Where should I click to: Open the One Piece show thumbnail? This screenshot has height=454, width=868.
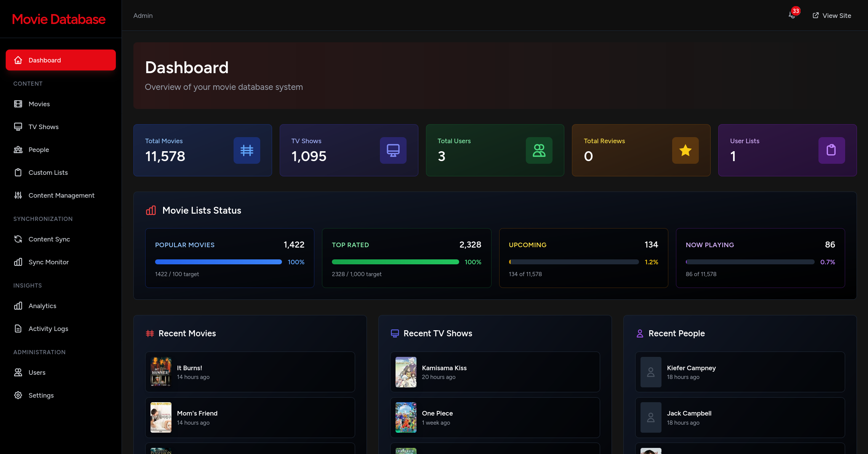click(406, 417)
